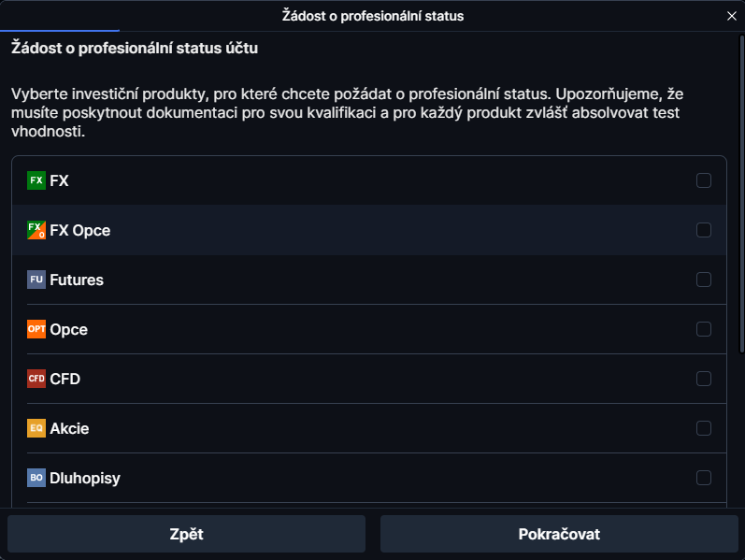This screenshot has height=560, width=745.
Task: Toggle the CFD checkbox
Action: 704,379
